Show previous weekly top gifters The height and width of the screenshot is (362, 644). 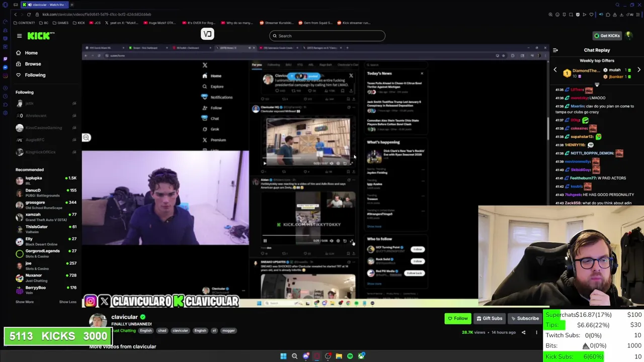[x=555, y=70]
